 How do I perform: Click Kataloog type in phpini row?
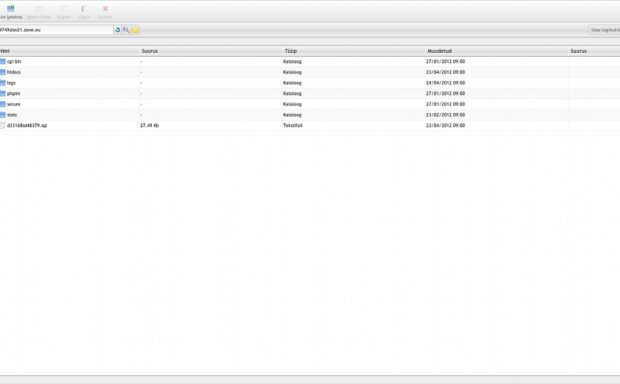point(292,94)
